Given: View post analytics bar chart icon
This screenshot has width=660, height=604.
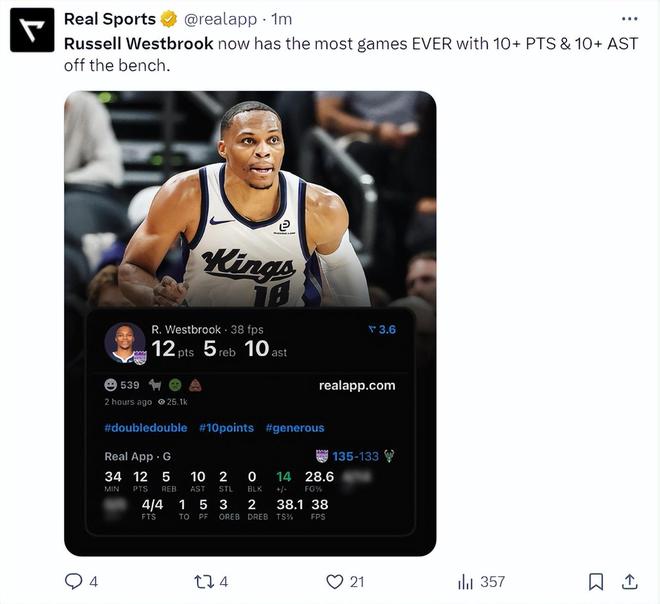Looking at the screenshot, I should click(465, 581).
